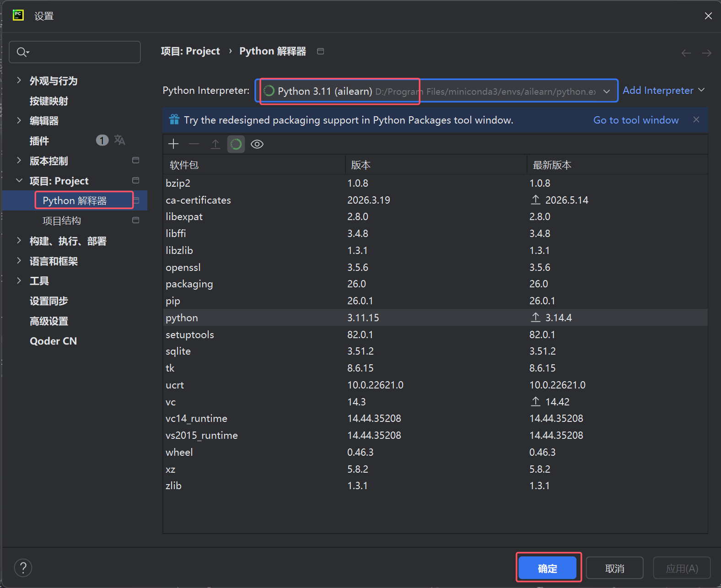Select the sqlite package row

pos(435,351)
